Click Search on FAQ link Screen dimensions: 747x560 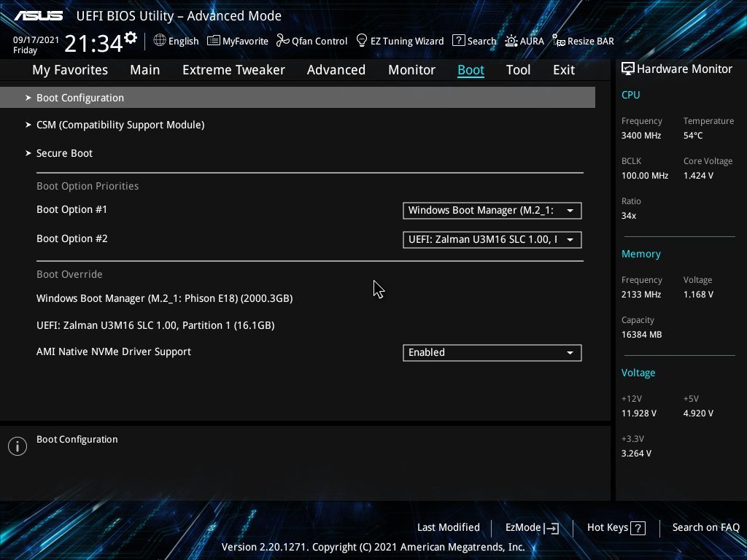point(705,528)
